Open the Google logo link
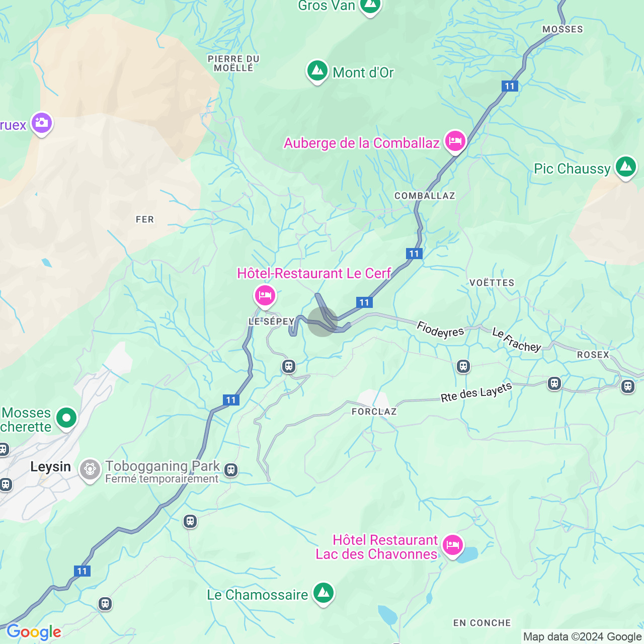644x644 pixels. tap(34, 632)
